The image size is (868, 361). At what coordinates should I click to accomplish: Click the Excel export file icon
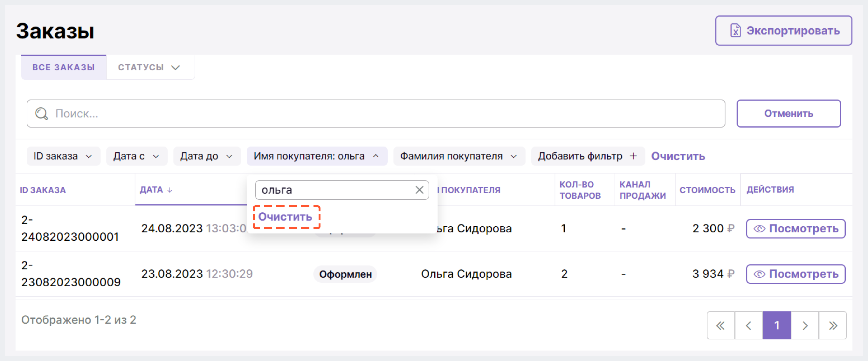pos(735,31)
